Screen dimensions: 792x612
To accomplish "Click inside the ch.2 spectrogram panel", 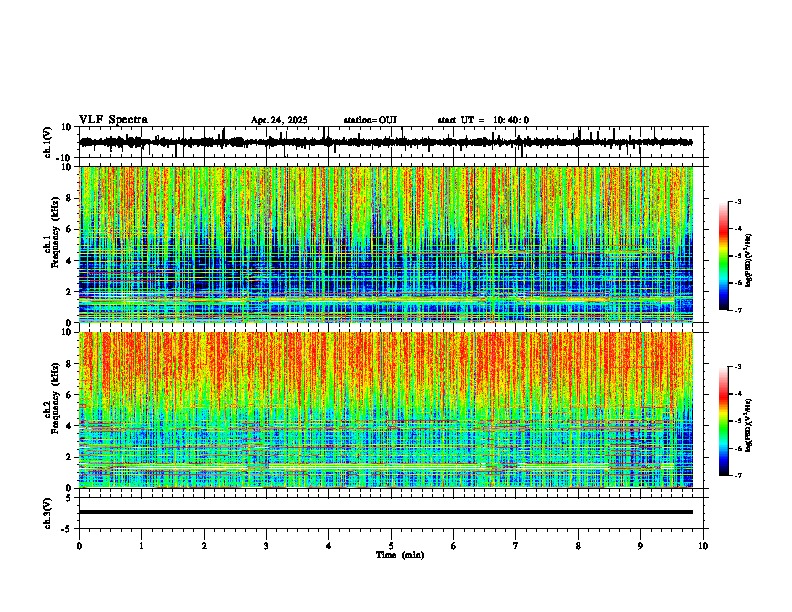I will (x=386, y=410).
